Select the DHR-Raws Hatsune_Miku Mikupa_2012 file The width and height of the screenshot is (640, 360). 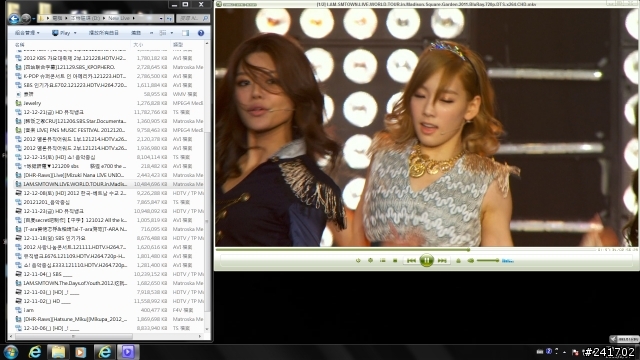[109, 319]
